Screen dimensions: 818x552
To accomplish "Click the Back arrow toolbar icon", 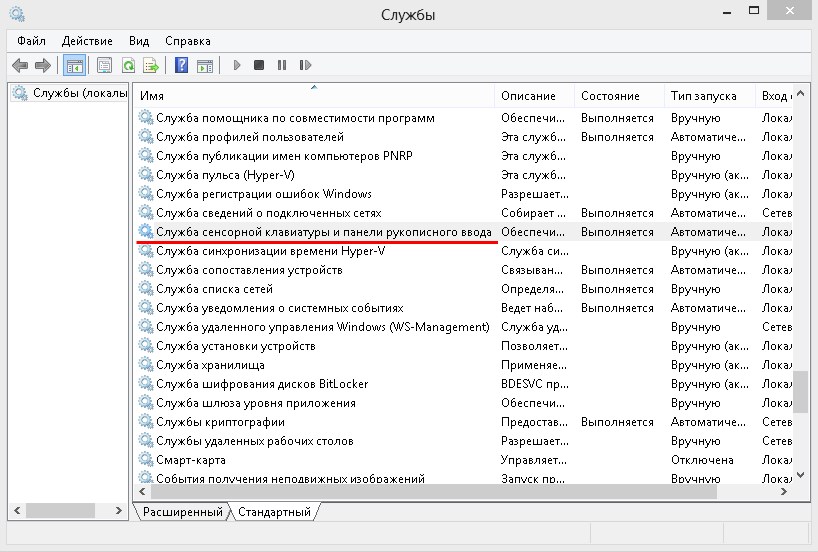I will [x=20, y=65].
